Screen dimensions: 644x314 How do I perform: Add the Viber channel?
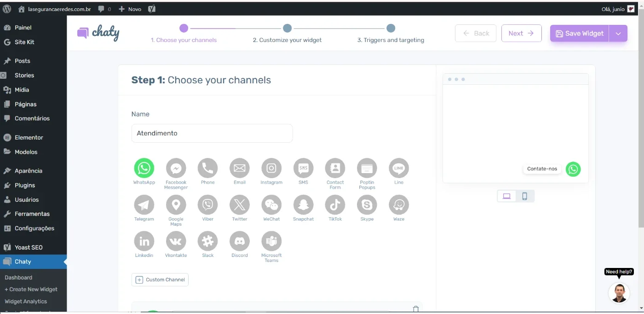click(x=207, y=204)
